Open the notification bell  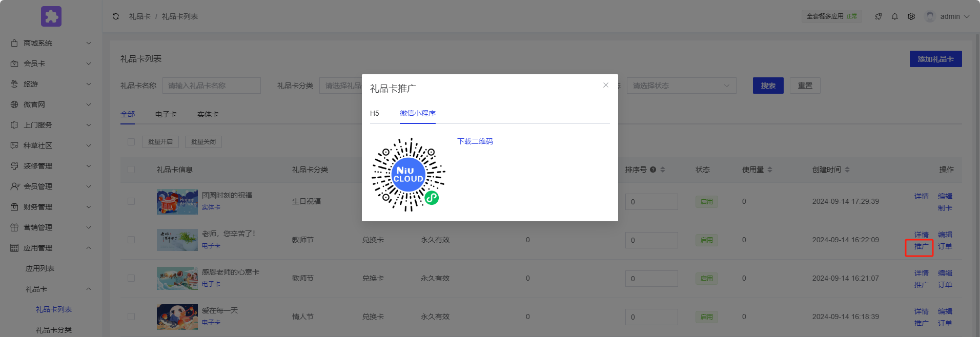895,16
